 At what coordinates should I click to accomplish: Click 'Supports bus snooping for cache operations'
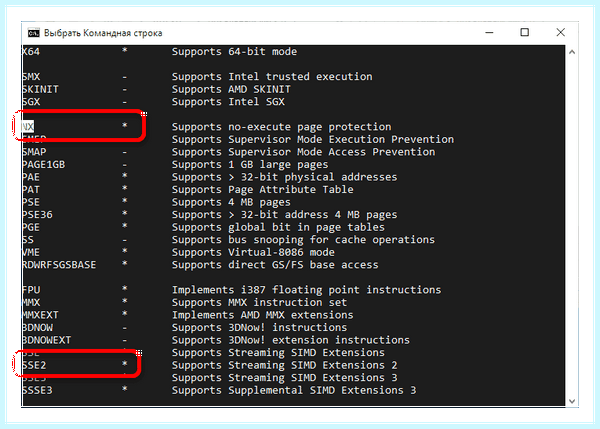[x=303, y=240]
